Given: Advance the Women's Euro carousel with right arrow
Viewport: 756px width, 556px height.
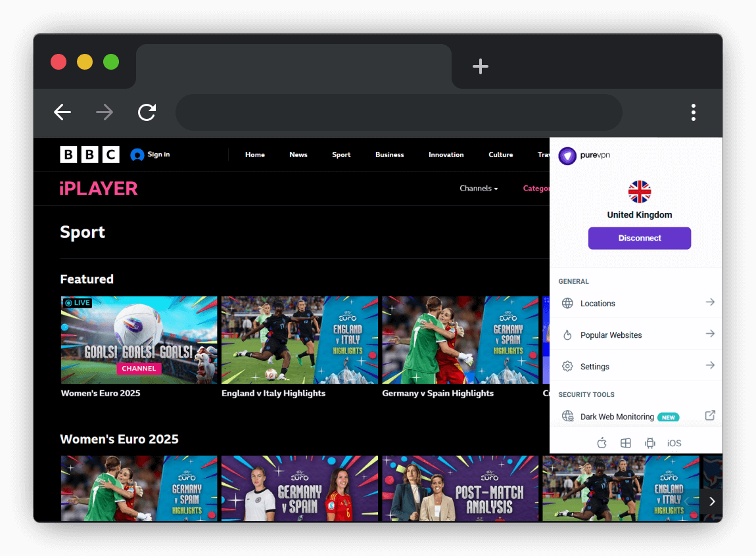Looking at the screenshot, I should 711,501.
